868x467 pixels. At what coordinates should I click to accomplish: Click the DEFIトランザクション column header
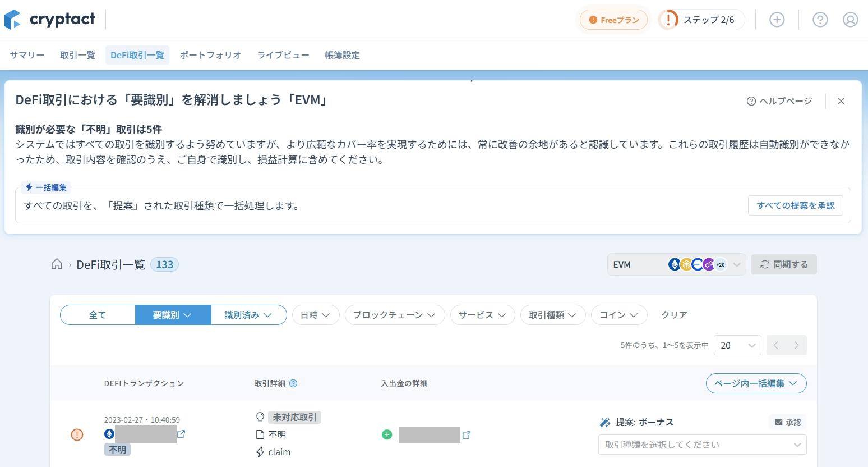click(x=144, y=383)
